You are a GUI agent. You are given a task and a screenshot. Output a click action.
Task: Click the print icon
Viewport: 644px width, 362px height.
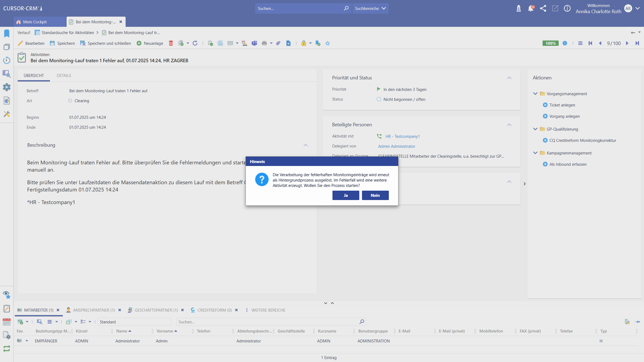pos(264,43)
